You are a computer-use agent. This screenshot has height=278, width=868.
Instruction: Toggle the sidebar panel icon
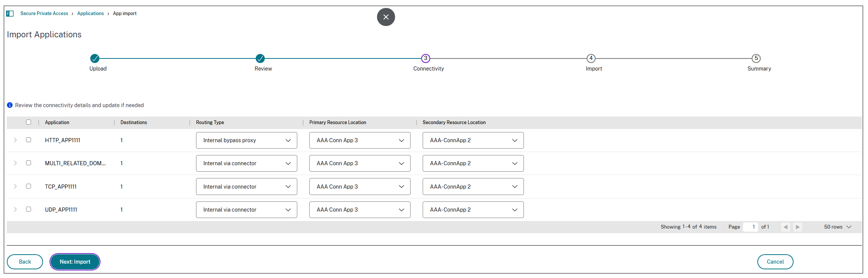pyautogui.click(x=10, y=14)
